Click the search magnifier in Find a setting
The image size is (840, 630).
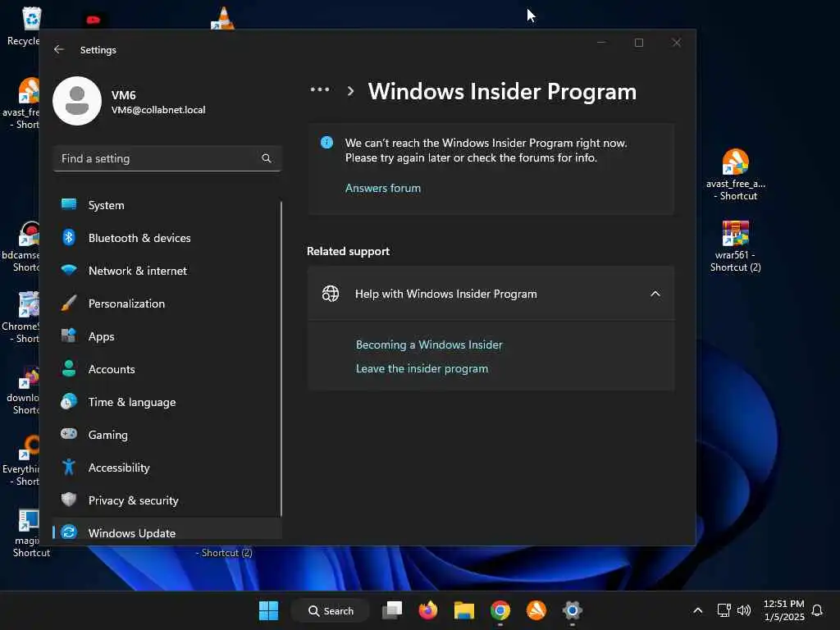tap(267, 158)
